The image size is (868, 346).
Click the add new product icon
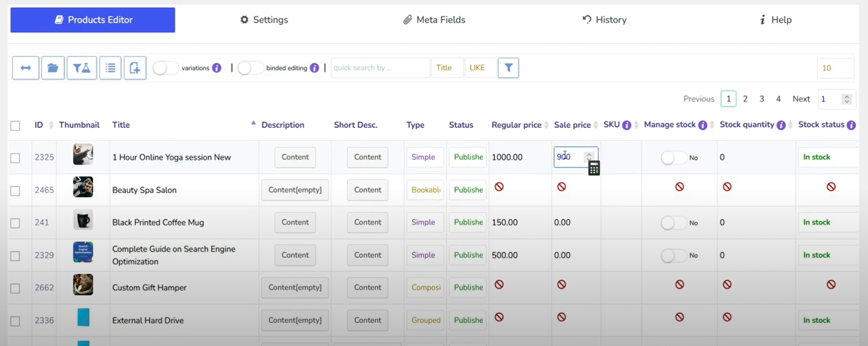tap(135, 68)
